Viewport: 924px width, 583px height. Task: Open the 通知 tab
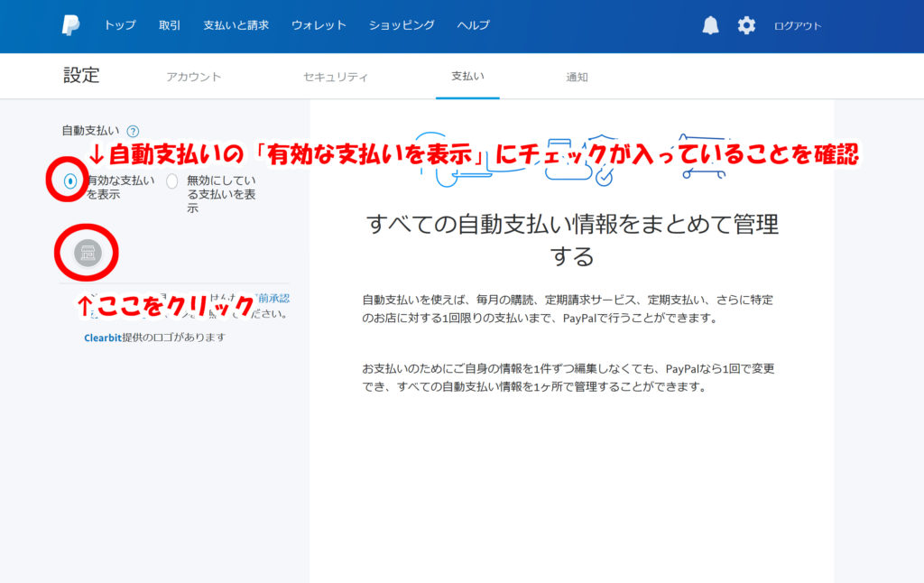point(577,77)
